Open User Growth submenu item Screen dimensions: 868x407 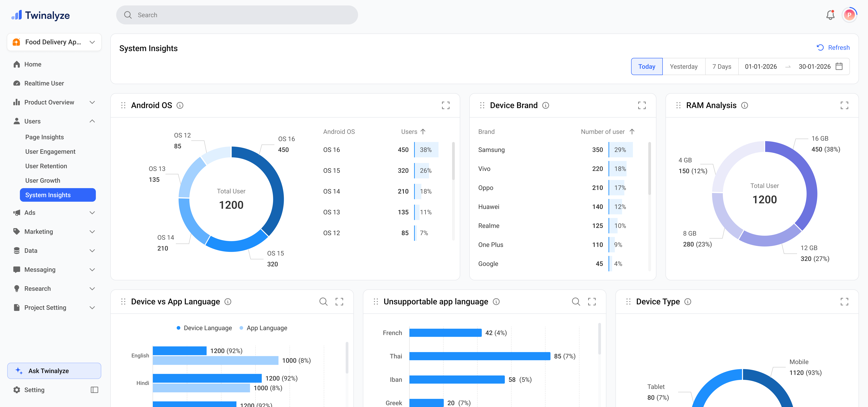pos(43,181)
